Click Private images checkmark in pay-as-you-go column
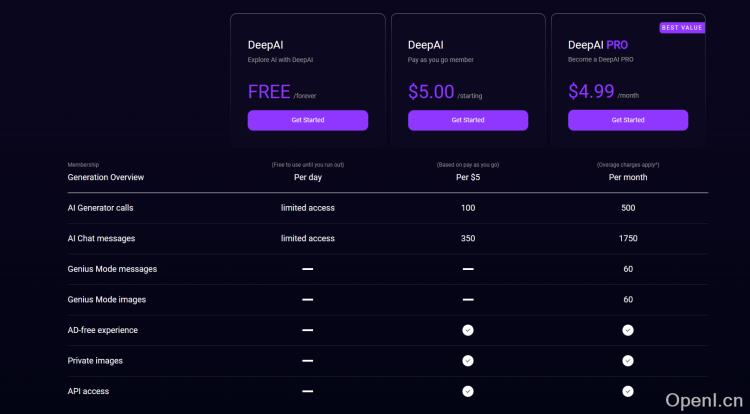750x414 pixels. [x=468, y=361]
